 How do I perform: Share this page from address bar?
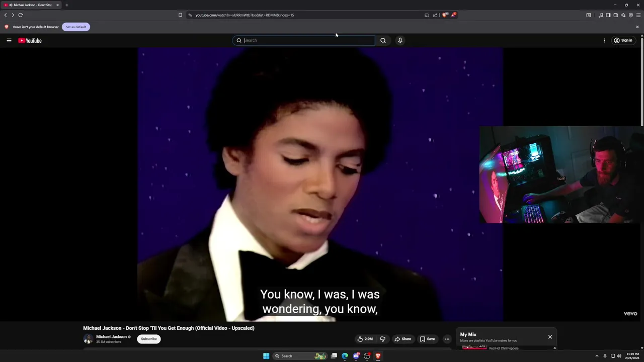[x=435, y=15]
